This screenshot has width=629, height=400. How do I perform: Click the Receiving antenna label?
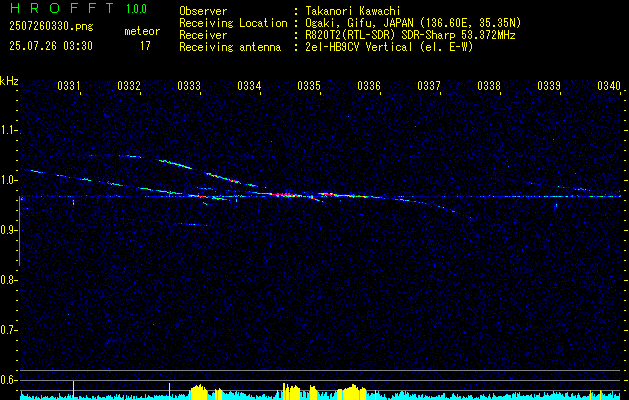pos(230,47)
